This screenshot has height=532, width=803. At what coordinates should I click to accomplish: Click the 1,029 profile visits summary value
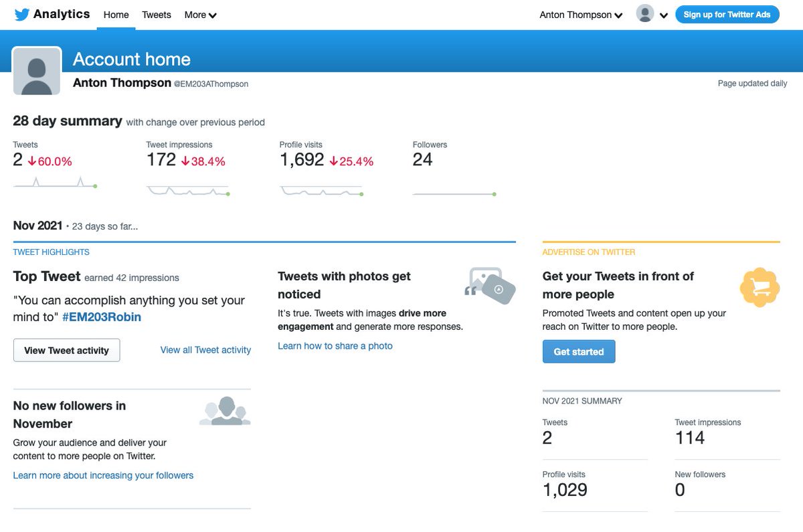click(x=565, y=490)
